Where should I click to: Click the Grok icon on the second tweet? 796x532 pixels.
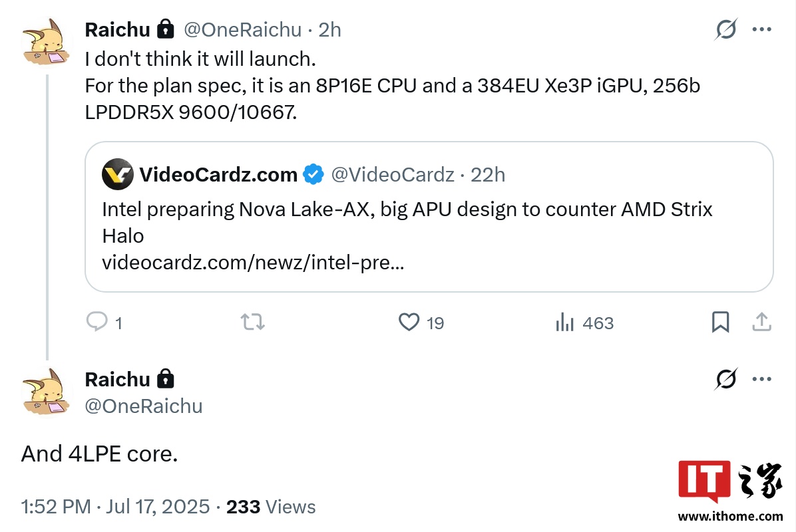(x=726, y=379)
